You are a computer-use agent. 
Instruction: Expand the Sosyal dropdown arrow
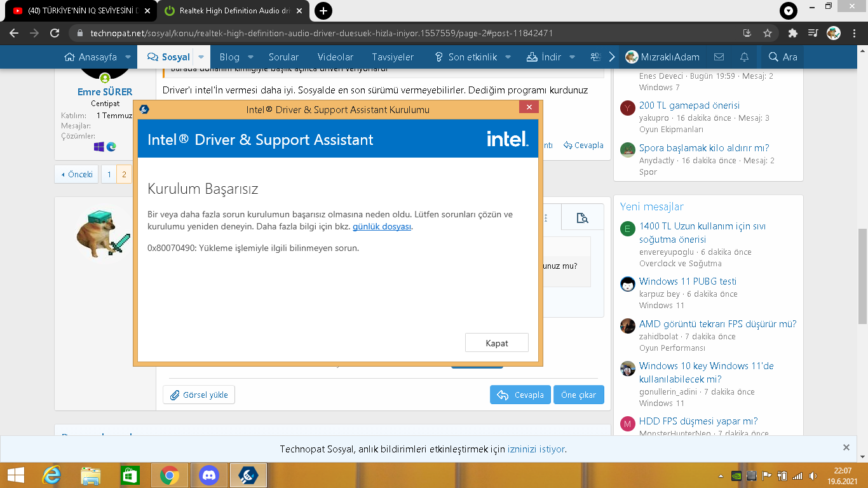pyautogui.click(x=201, y=57)
